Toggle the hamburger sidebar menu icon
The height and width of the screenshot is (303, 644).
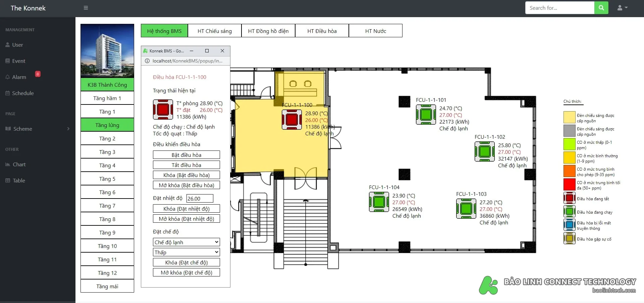[86, 8]
